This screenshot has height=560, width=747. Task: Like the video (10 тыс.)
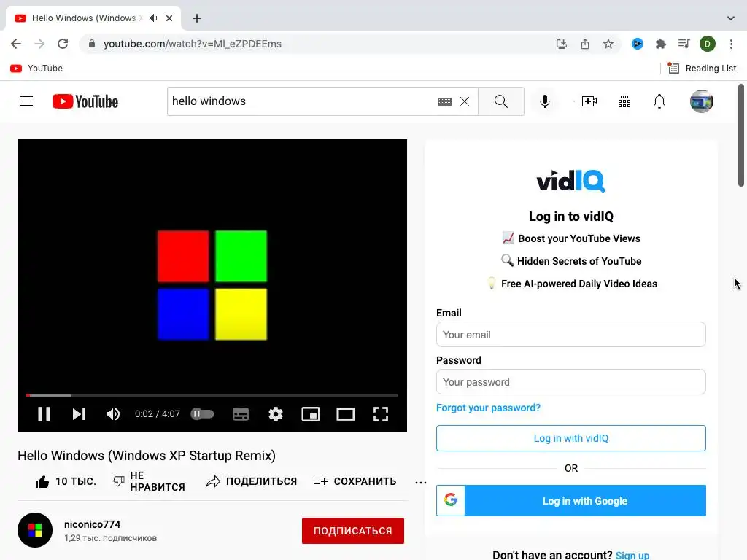point(65,481)
